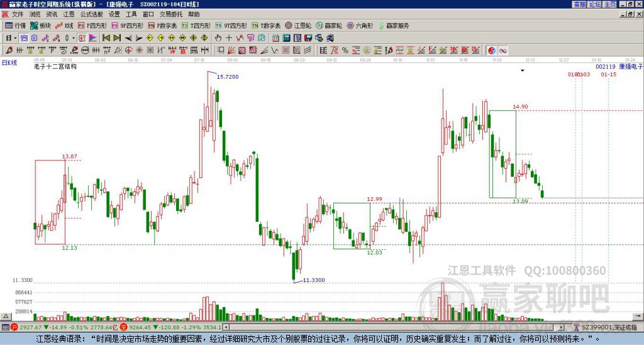Open the calendar icon

(275, 38)
